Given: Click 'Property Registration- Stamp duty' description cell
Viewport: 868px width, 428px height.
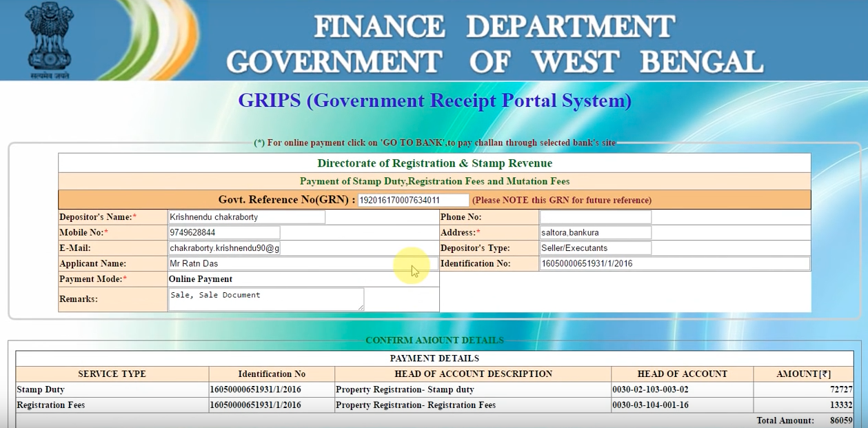Looking at the screenshot, I should coord(405,389).
